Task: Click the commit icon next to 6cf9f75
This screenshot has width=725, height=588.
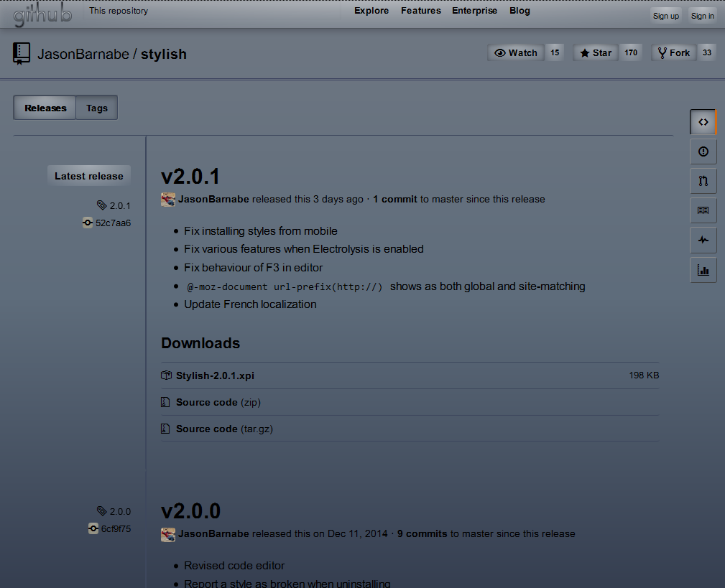Action: [93, 528]
